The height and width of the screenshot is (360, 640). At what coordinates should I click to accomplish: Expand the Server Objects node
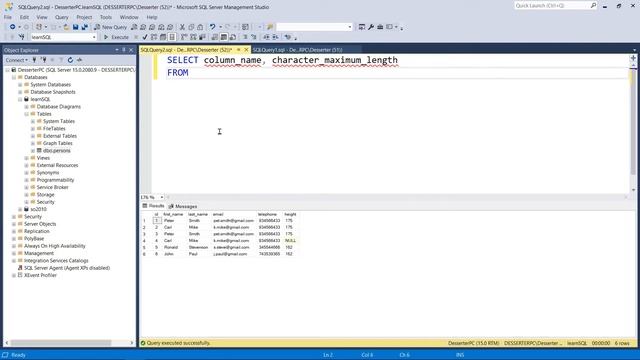(x=14, y=224)
